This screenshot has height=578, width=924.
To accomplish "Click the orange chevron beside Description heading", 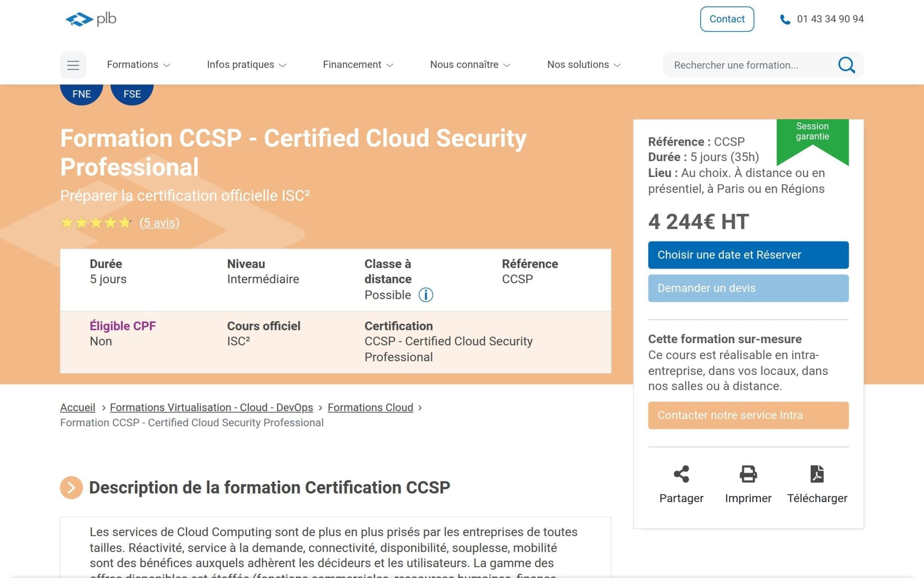I will (71, 488).
